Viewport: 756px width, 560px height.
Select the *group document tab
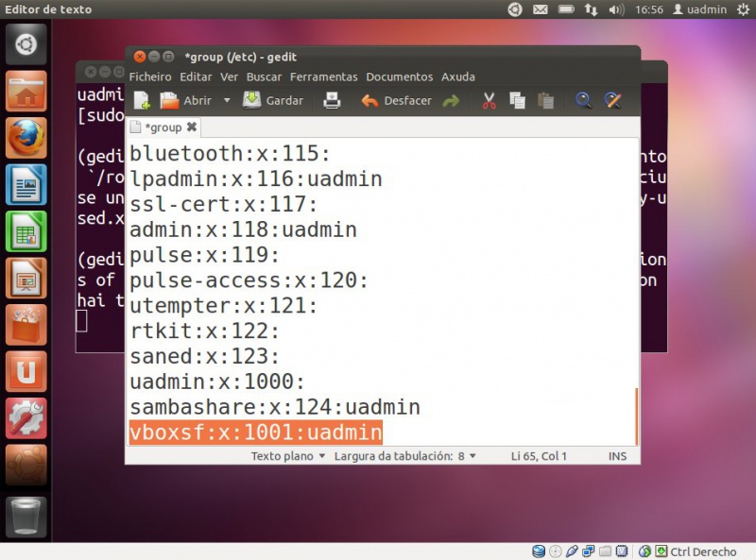pyautogui.click(x=163, y=127)
